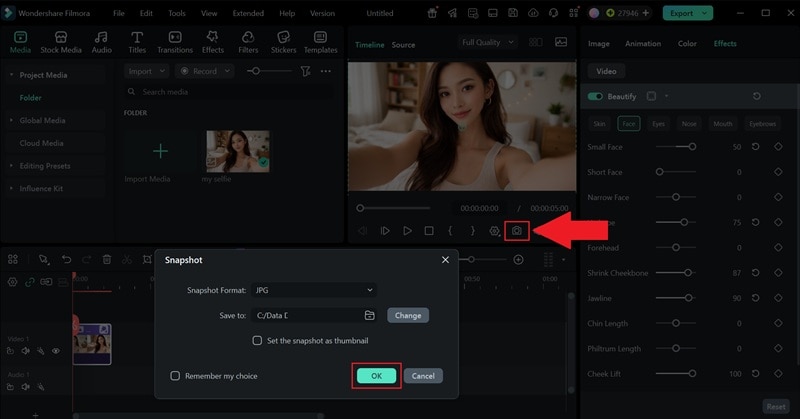The image size is (800, 419).
Task: Expand the Editing Presets tree item
Action: (x=11, y=166)
